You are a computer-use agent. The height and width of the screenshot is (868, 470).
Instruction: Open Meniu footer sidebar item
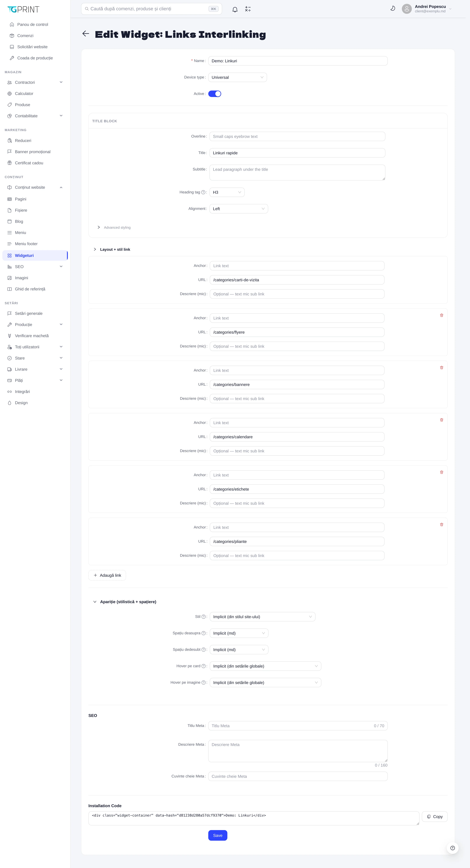click(35, 244)
